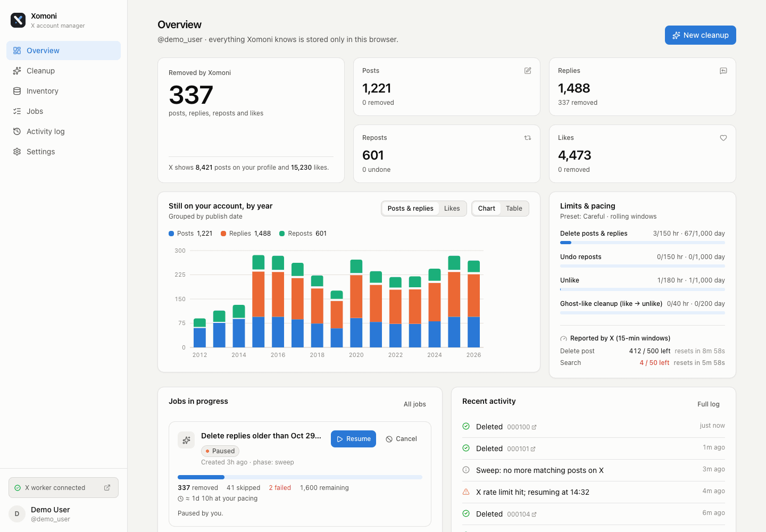Click the Reported by X gauge icon
The height and width of the screenshot is (532, 766).
click(x=563, y=339)
